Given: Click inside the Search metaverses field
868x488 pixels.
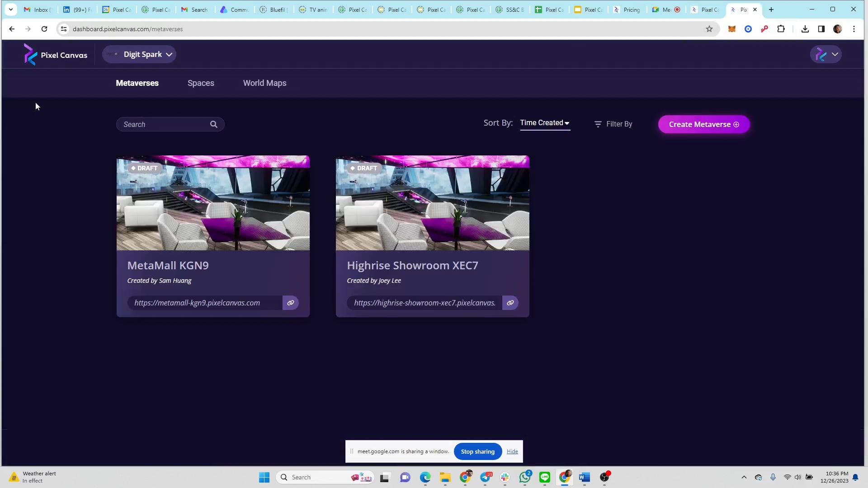Looking at the screenshot, I should pos(163,124).
